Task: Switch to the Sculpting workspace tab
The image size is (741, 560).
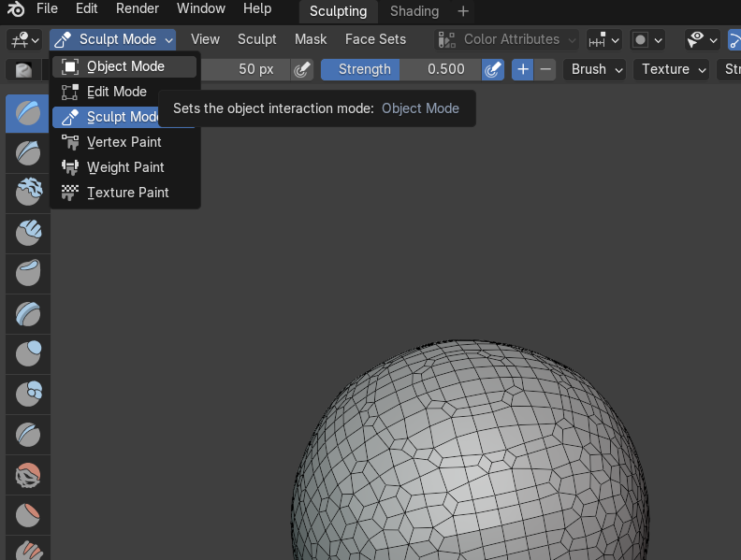Action: point(339,11)
